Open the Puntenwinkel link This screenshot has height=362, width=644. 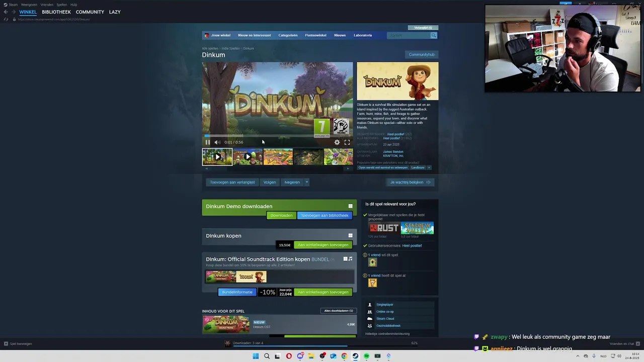click(315, 35)
